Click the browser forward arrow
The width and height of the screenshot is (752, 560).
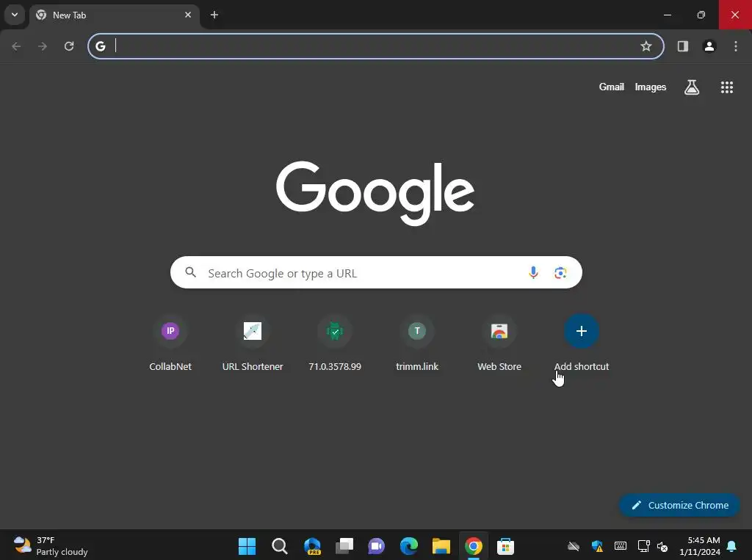(x=43, y=46)
